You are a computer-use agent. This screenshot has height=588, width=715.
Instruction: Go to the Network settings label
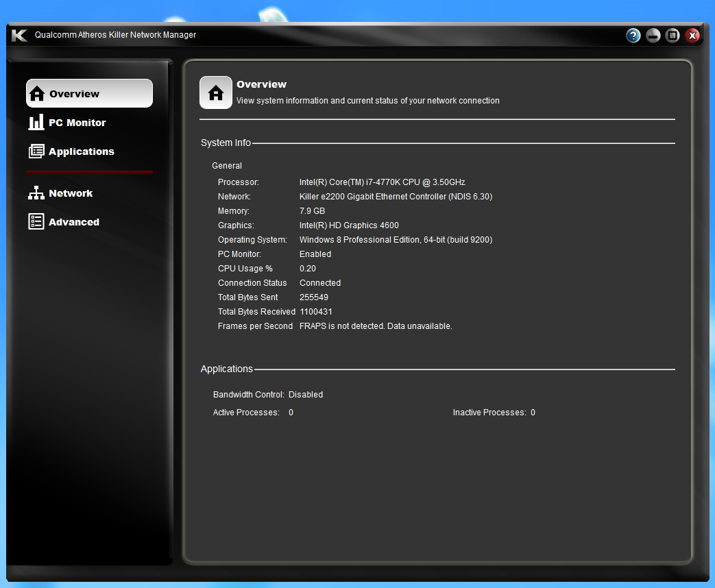(x=71, y=193)
